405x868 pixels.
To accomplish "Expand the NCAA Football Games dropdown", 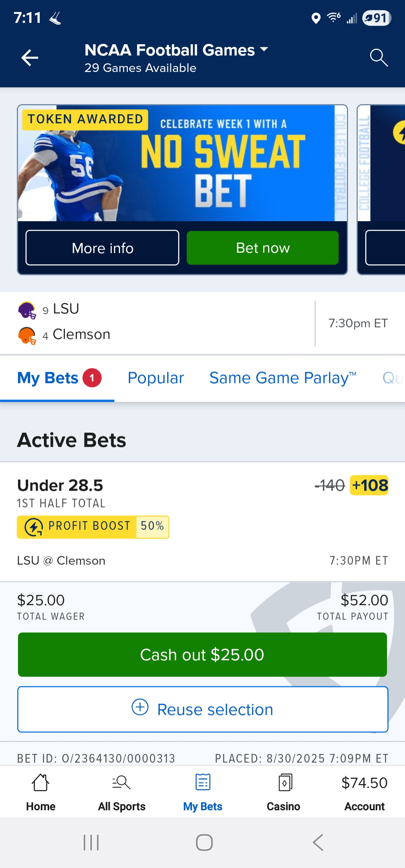I will pyautogui.click(x=264, y=49).
